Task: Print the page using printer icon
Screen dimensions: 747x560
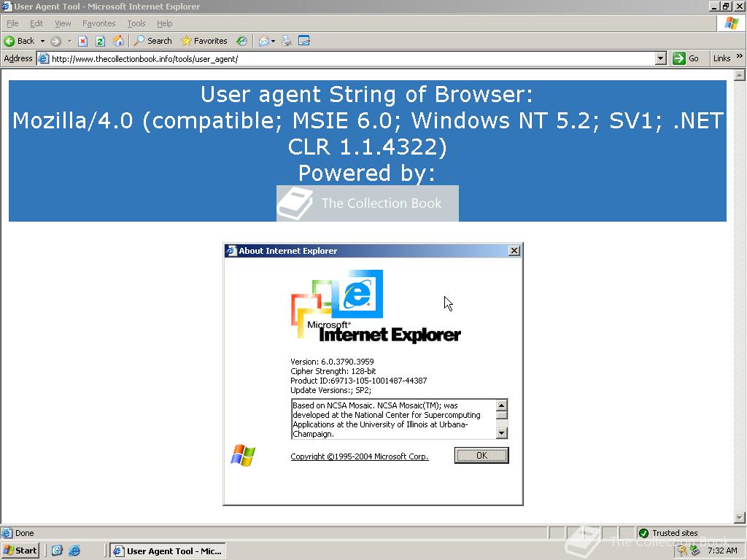Action: point(286,41)
